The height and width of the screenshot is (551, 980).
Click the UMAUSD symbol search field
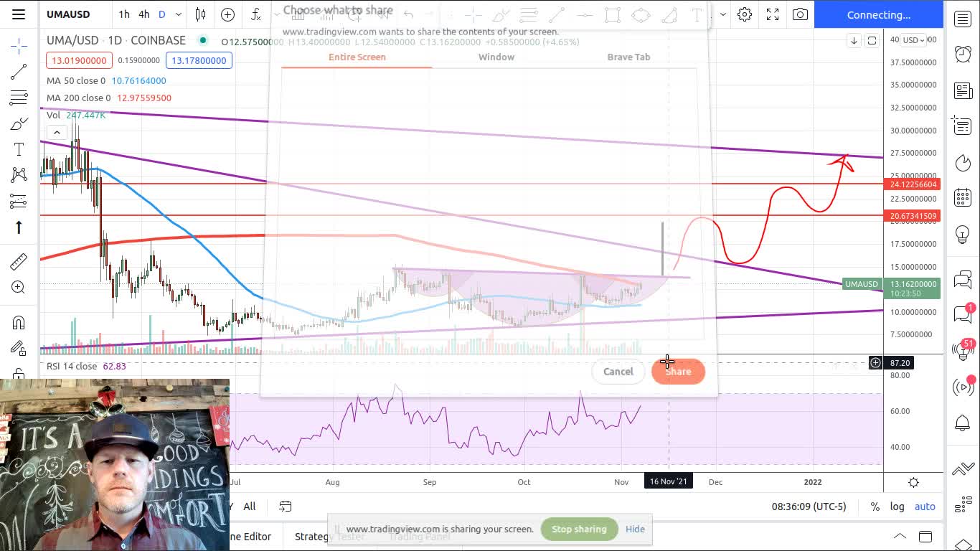click(x=69, y=14)
